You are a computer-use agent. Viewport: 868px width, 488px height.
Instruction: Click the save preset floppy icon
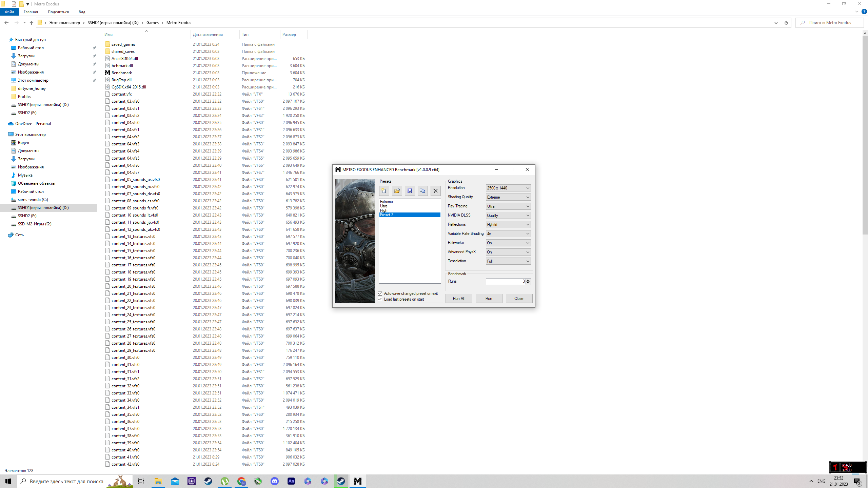(x=410, y=191)
